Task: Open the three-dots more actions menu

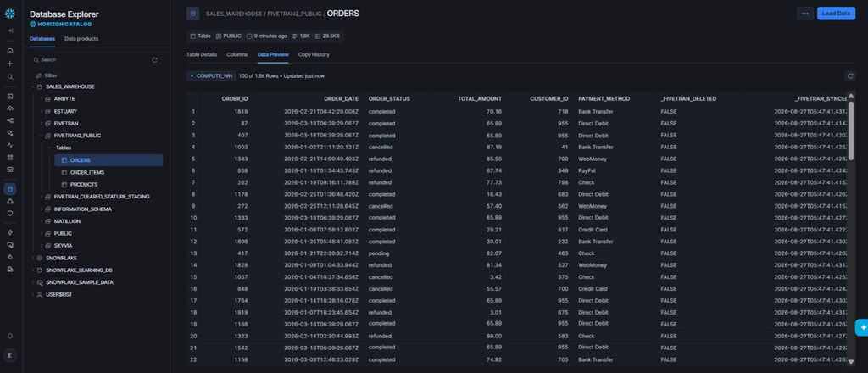Action: click(805, 14)
